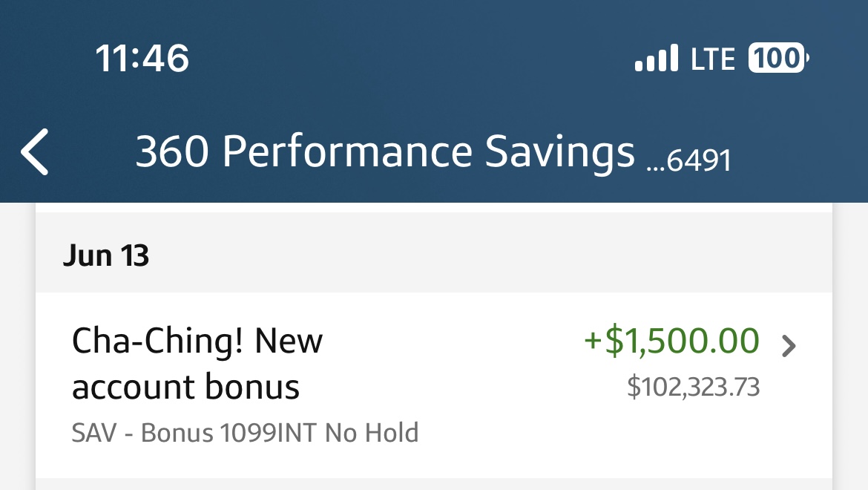Tap blank row space between transaction title and amount
Image resolution: width=868 pixels, height=490 pixels.
pyautogui.click(x=453, y=364)
